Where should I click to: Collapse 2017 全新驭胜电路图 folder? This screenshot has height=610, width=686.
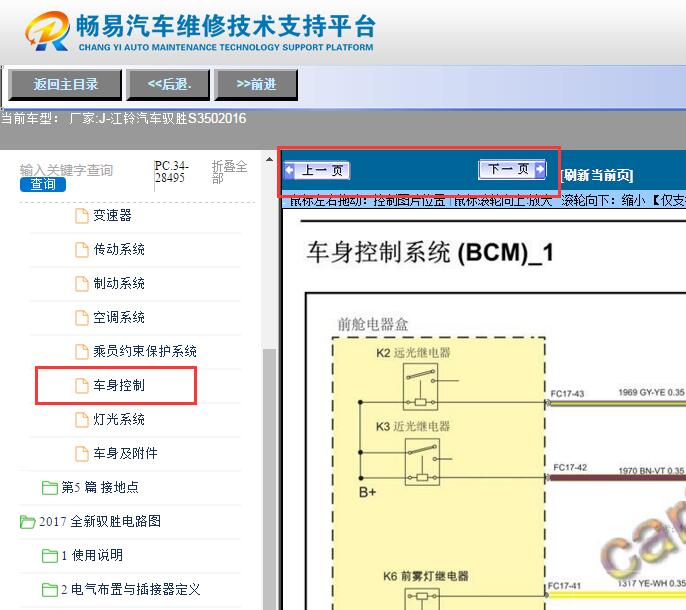(x=100, y=521)
